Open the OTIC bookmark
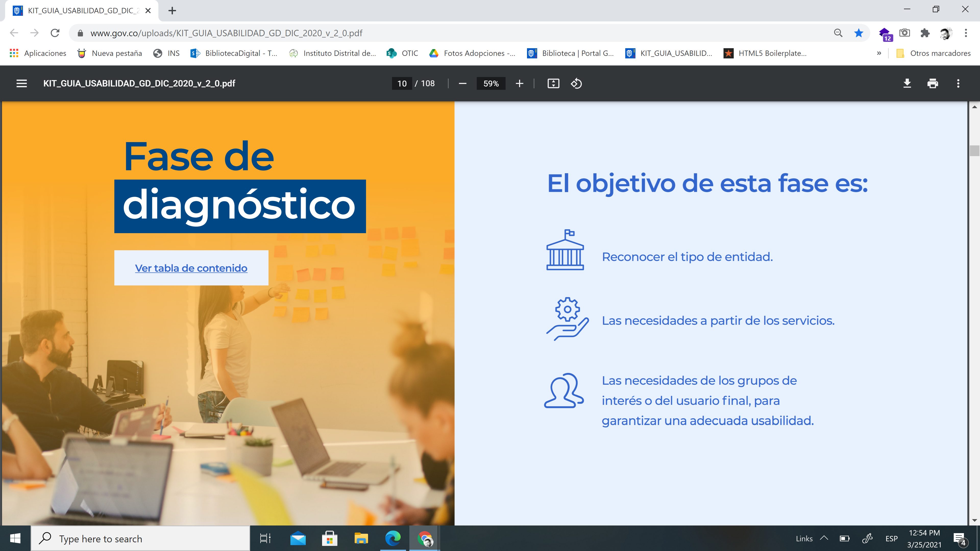The height and width of the screenshot is (551, 980). 402,53
